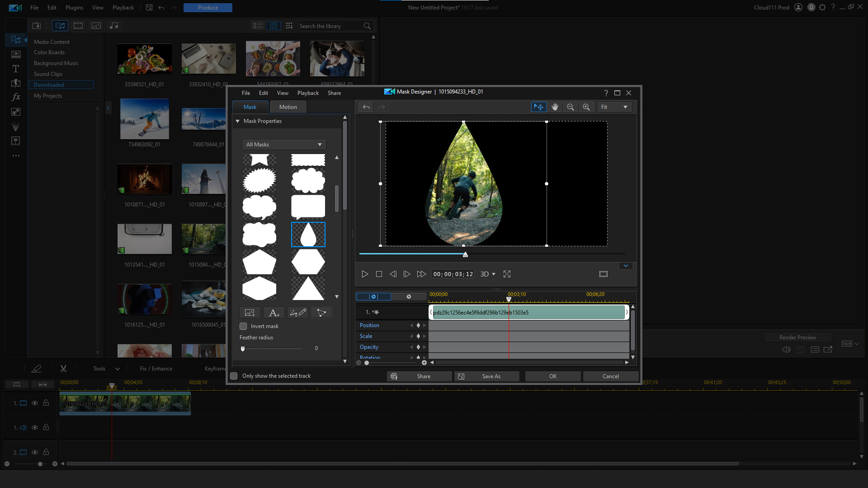Open the bezier path mask tool
This screenshot has width=868, height=488.
coord(321,312)
